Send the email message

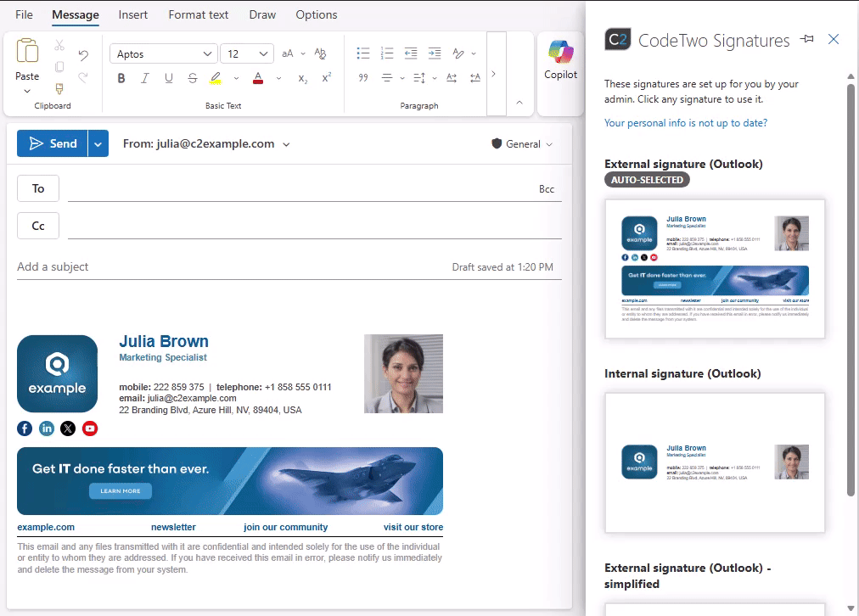click(52, 143)
